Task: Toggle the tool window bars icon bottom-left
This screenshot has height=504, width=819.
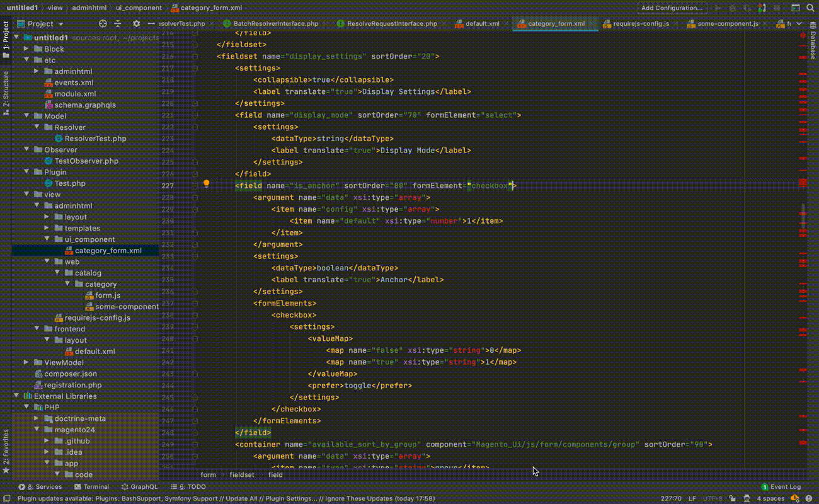Action: (x=6, y=498)
